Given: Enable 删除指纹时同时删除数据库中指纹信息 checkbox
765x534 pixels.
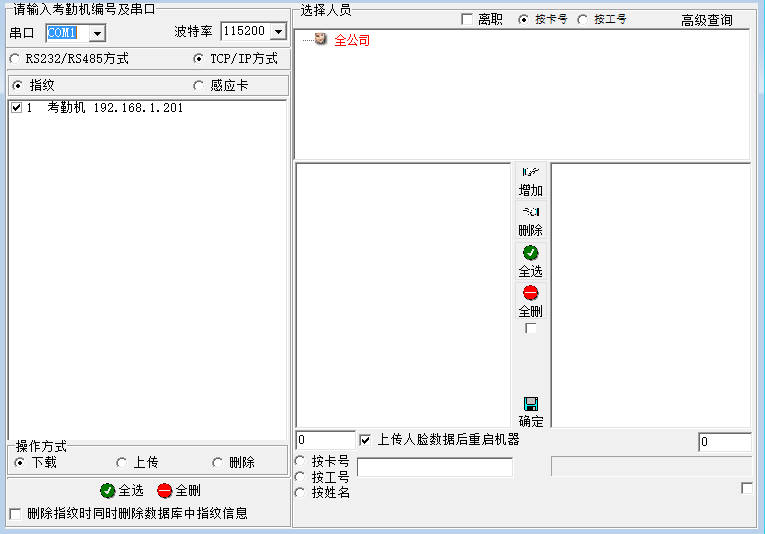Looking at the screenshot, I should point(15,513).
